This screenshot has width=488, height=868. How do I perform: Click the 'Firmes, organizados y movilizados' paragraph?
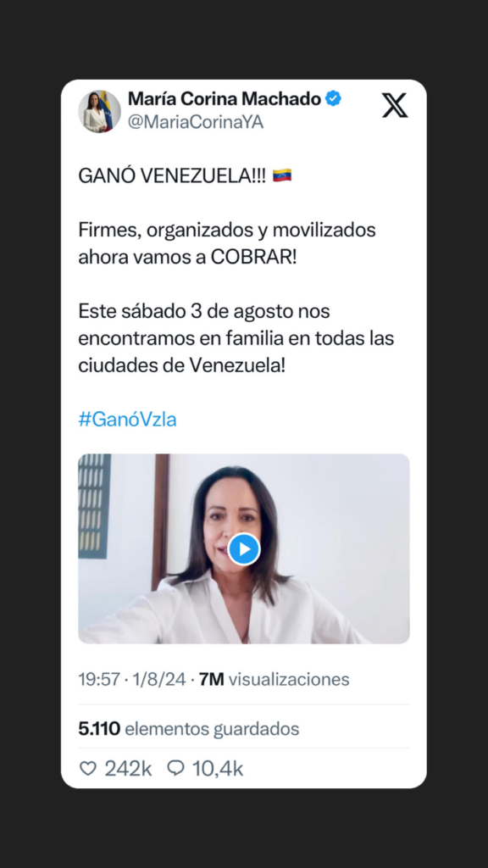[x=227, y=244]
